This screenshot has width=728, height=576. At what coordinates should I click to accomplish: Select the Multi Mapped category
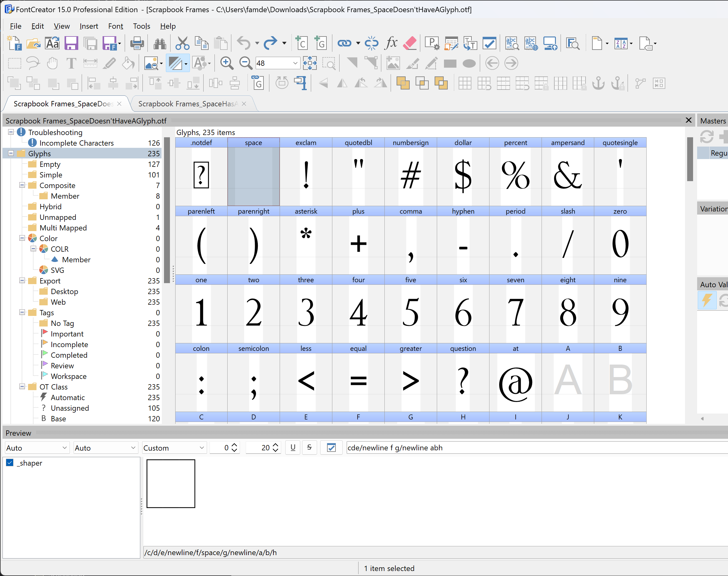click(x=63, y=228)
